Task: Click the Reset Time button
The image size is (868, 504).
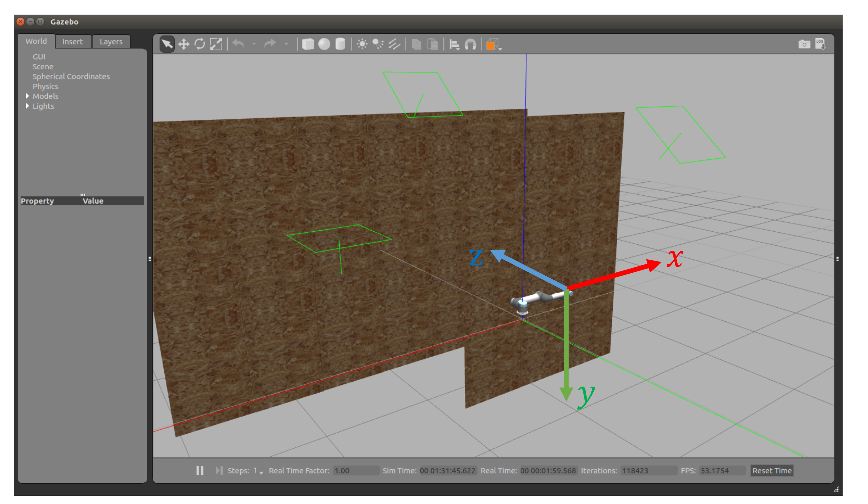Action: 772,471
